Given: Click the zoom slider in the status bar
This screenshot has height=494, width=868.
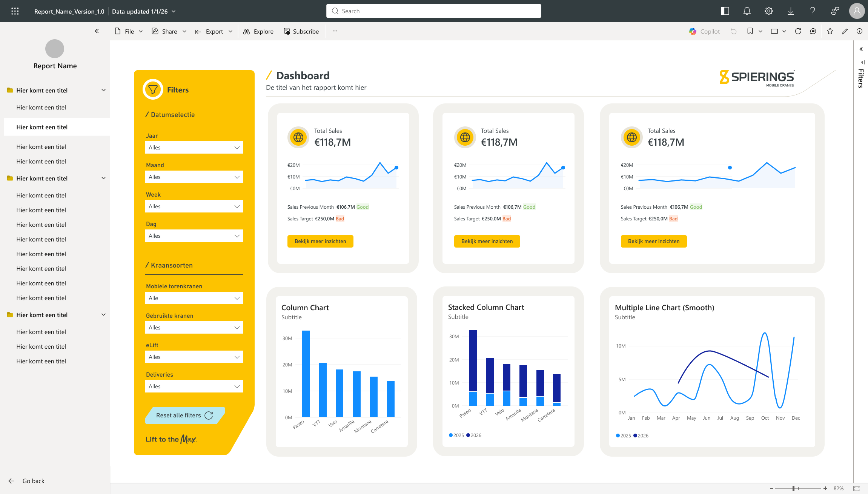Looking at the screenshot, I should click(x=798, y=488).
